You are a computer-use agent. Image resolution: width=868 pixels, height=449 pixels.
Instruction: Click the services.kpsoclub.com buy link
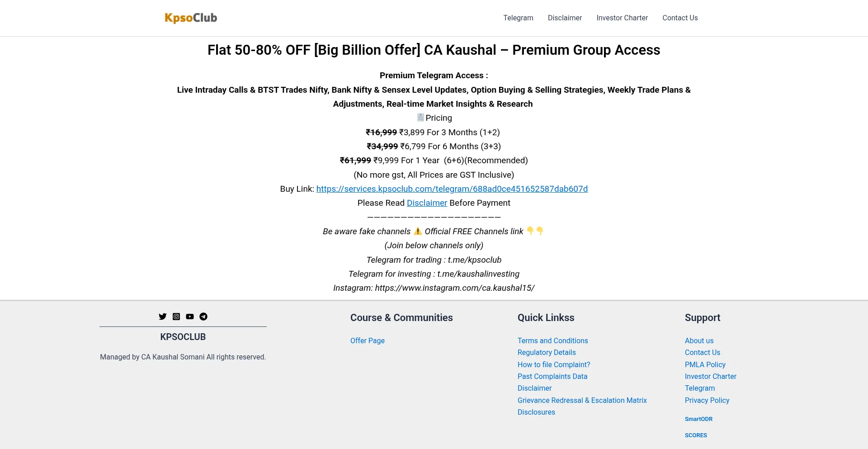(x=452, y=189)
